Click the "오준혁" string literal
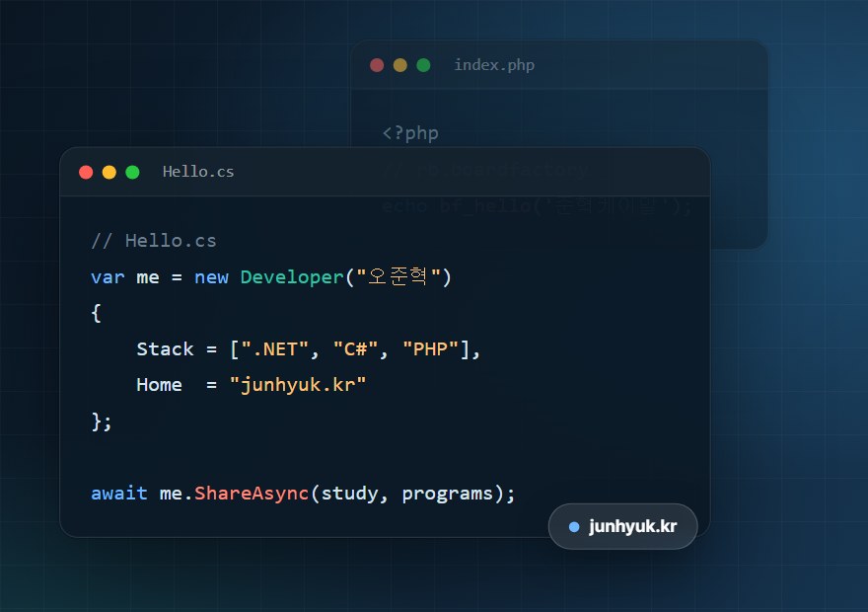 (x=398, y=275)
